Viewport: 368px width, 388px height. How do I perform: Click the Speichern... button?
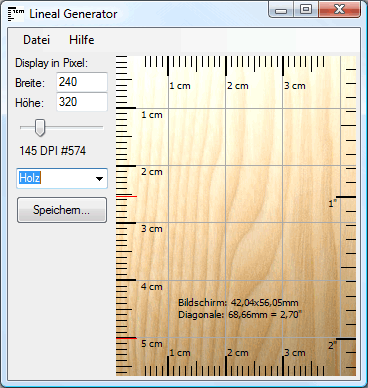[62, 210]
